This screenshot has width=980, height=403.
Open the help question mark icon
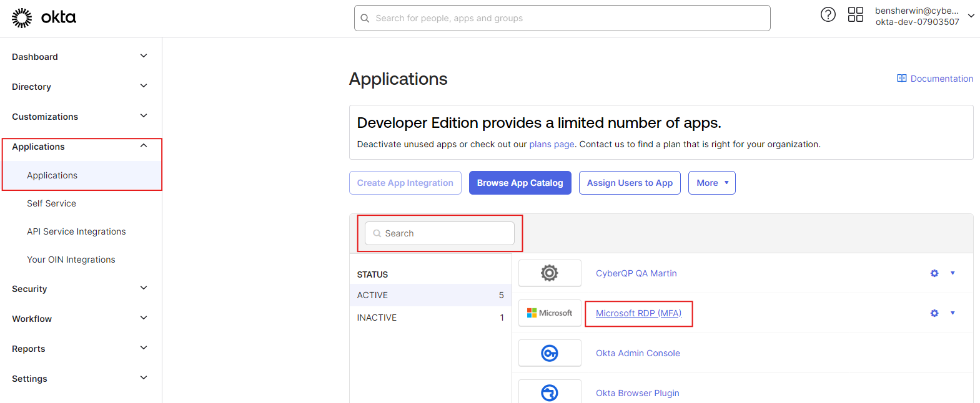point(828,14)
